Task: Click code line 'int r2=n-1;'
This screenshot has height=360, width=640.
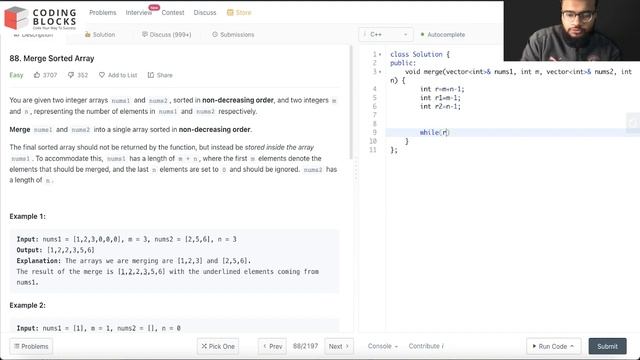Action: pos(440,107)
